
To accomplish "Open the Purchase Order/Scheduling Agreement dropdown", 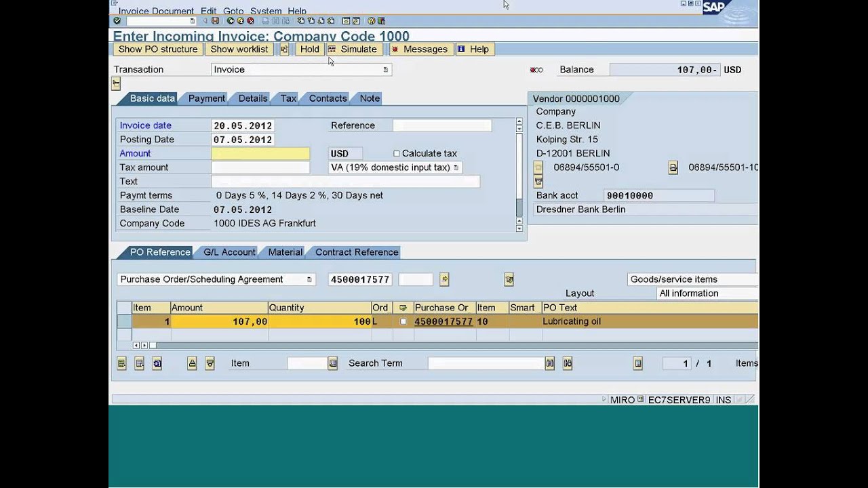I will [x=309, y=279].
